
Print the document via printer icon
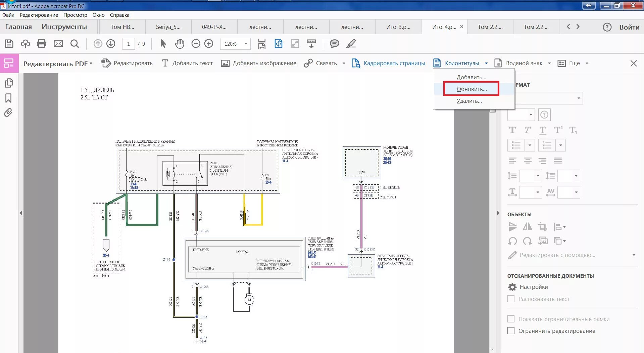[x=42, y=44]
